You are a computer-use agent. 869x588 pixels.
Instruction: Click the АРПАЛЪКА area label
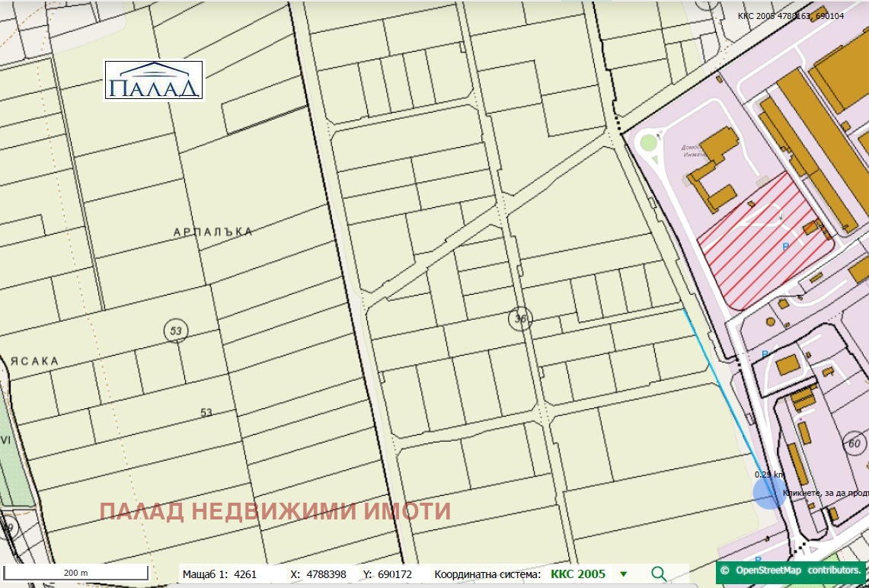click(x=212, y=232)
